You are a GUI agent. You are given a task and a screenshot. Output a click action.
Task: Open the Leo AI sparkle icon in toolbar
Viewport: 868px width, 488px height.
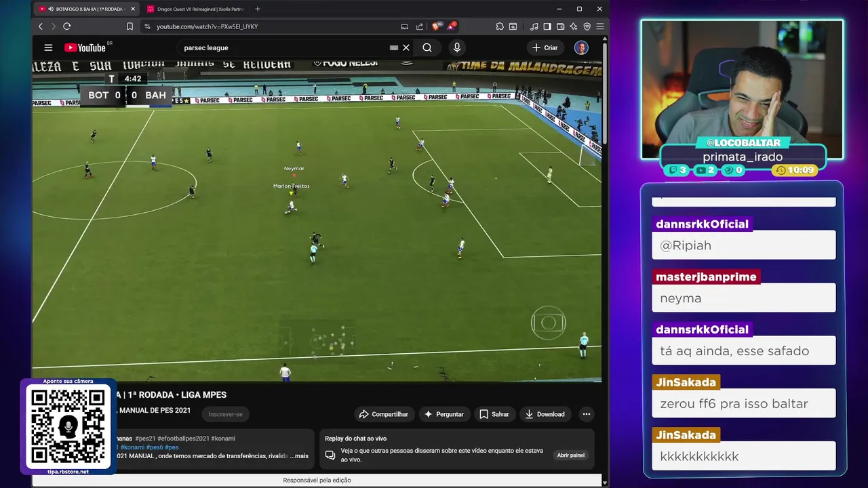pos(573,26)
